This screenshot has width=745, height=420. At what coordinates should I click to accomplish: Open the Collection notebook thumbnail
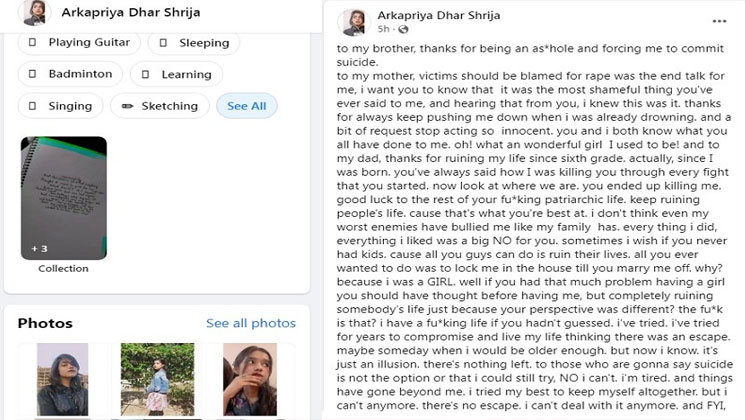point(64,198)
